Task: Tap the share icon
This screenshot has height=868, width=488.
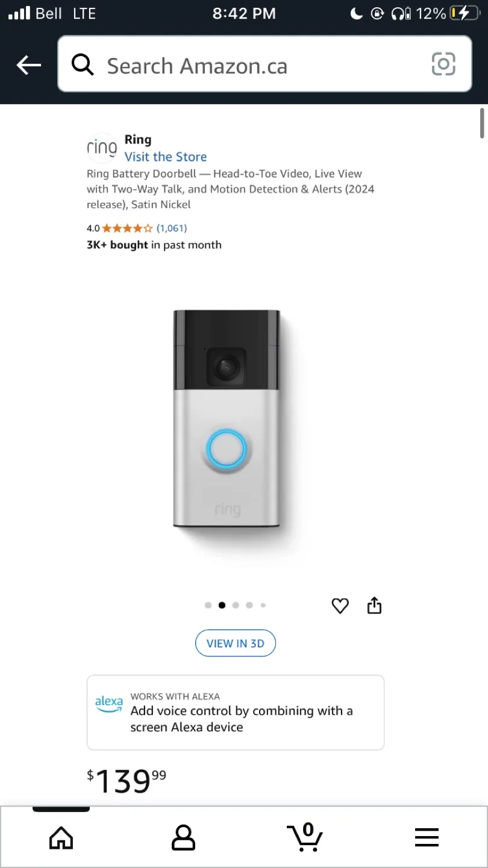Action: click(x=375, y=605)
